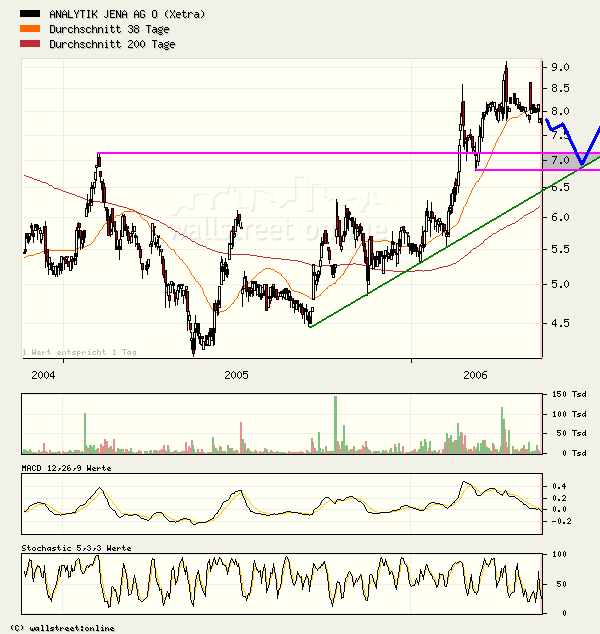Click the 4.5 price axis label
Viewport: 600px width, 634px height.
tap(560, 323)
